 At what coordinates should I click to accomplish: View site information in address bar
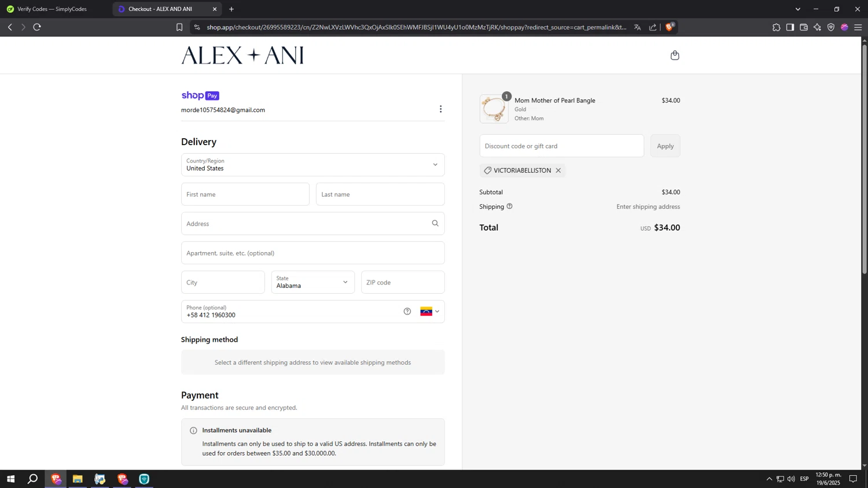[197, 27]
